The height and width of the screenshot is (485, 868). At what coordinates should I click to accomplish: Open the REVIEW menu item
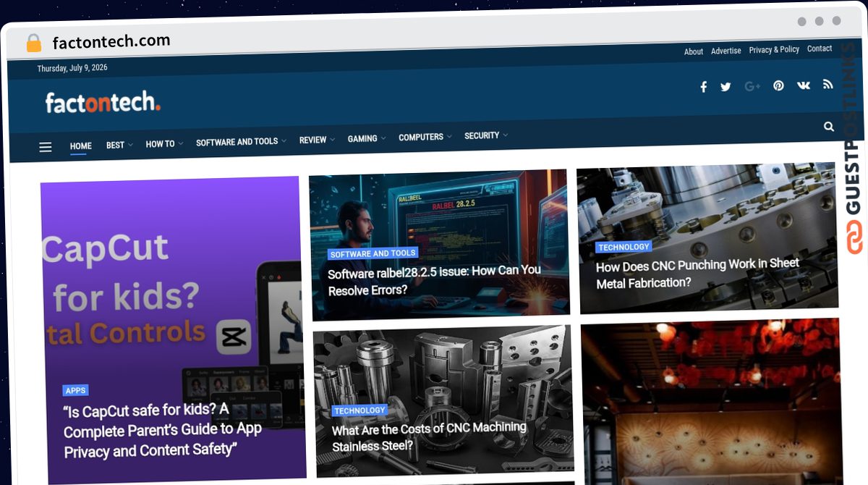(312, 140)
